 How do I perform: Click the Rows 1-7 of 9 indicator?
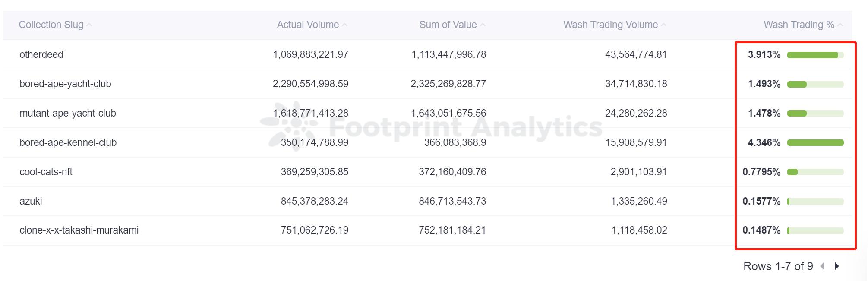tap(778, 266)
